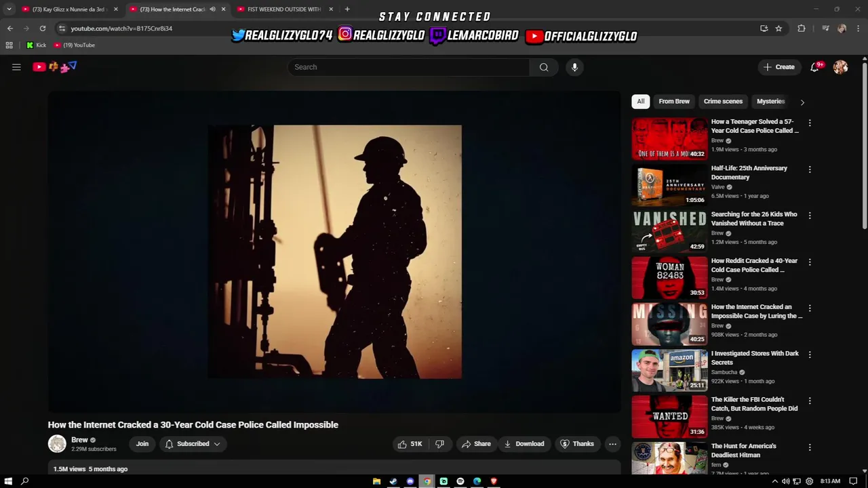Open options for 26 Kids Vanished video
The height and width of the screenshot is (488, 868).
tap(809, 216)
